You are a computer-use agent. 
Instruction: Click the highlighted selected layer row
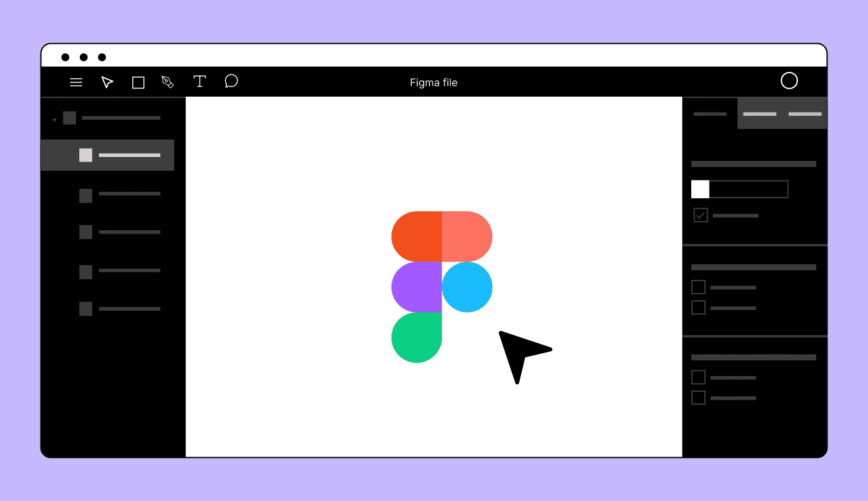(107, 155)
